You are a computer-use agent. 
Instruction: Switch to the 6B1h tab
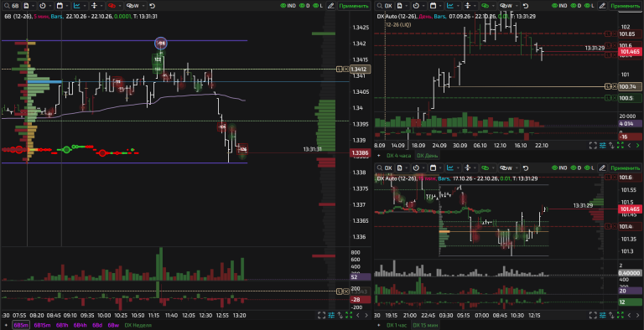(x=62, y=325)
